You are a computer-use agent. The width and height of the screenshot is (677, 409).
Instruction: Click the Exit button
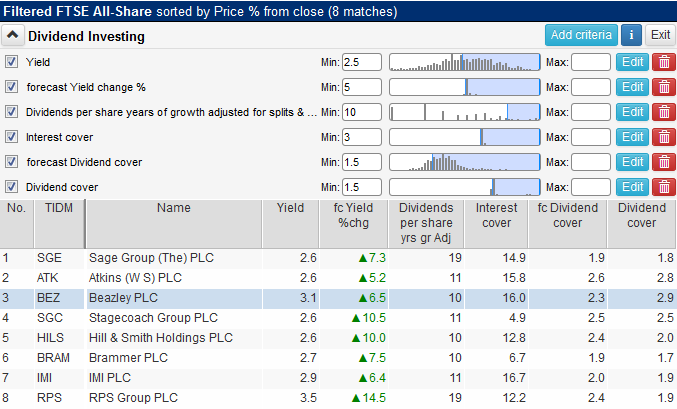pyautogui.click(x=661, y=35)
